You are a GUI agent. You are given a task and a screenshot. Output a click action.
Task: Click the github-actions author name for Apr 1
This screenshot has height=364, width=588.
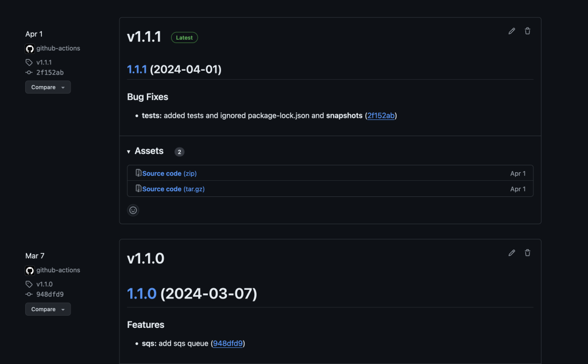coord(57,48)
